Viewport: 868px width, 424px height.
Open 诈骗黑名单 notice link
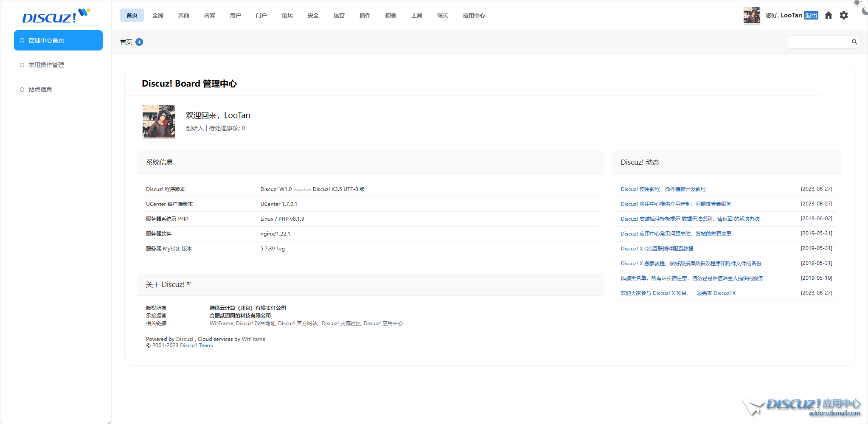click(692, 278)
